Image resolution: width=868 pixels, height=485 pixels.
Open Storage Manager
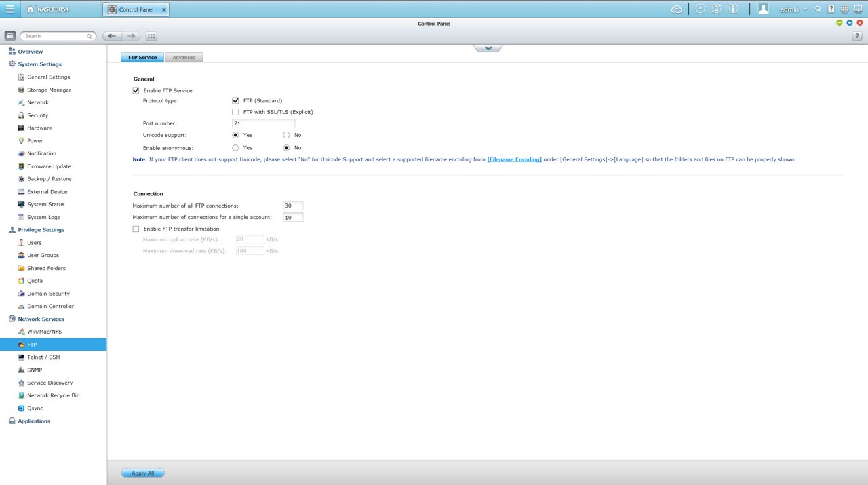pyautogui.click(x=49, y=90)
